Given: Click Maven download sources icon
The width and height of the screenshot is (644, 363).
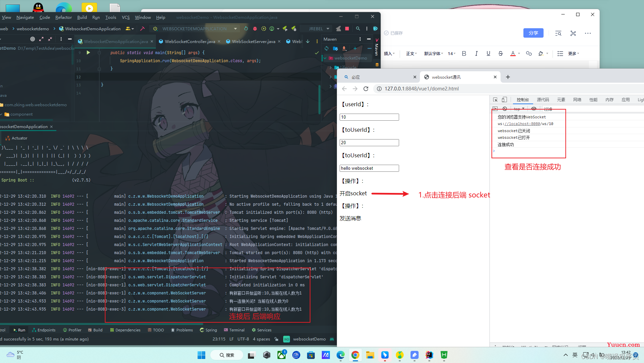Looking at the screenshot, I should [344, 48].
